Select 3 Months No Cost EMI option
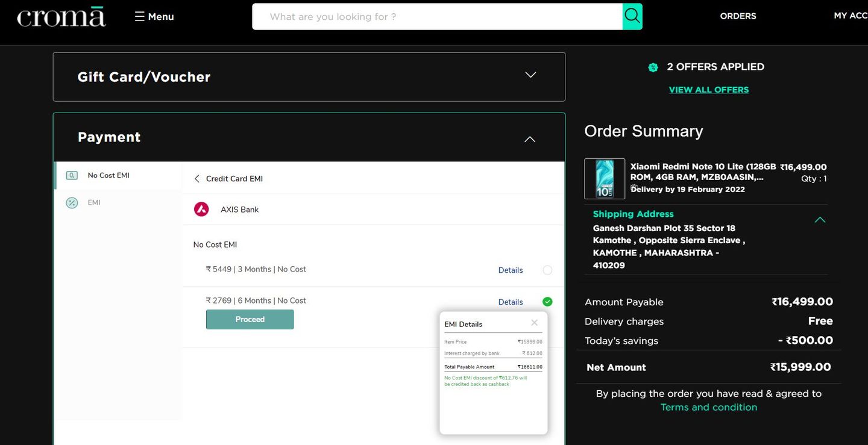The image size is (868, 445). 547,270
